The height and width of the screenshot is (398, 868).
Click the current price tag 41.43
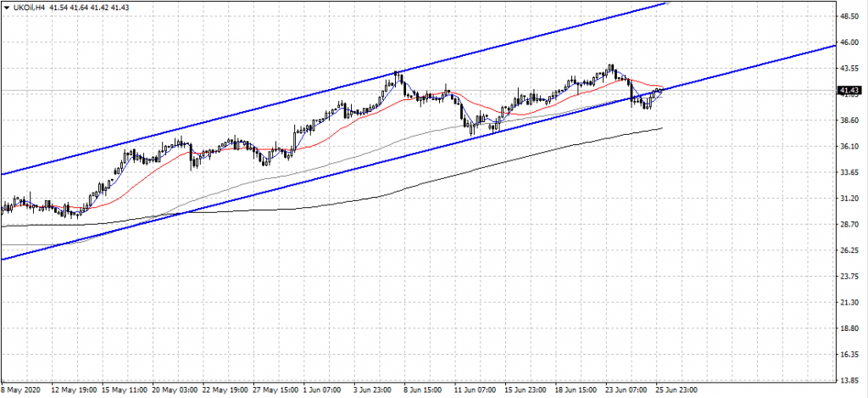click(x=849, y=90)
